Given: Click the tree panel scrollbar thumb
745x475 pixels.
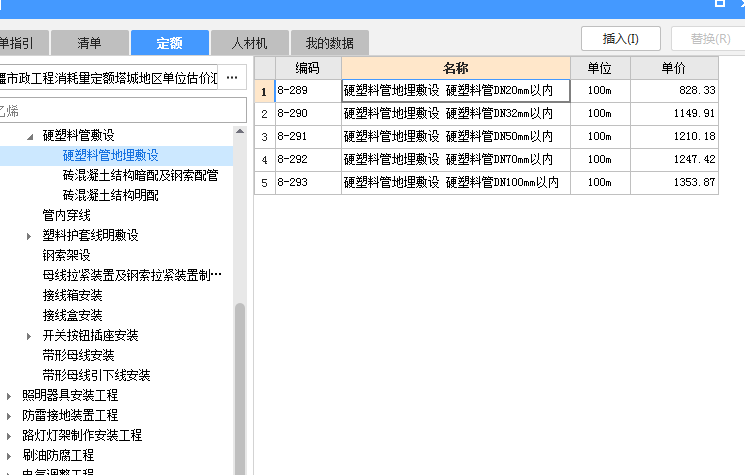Looking at the screenshot, I should click(x=240, y=389).
